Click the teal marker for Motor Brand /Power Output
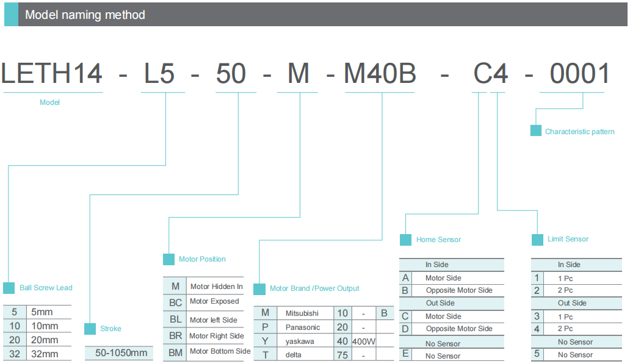The width and height of the screenshot is (630, 364). [x=259, y=289]
